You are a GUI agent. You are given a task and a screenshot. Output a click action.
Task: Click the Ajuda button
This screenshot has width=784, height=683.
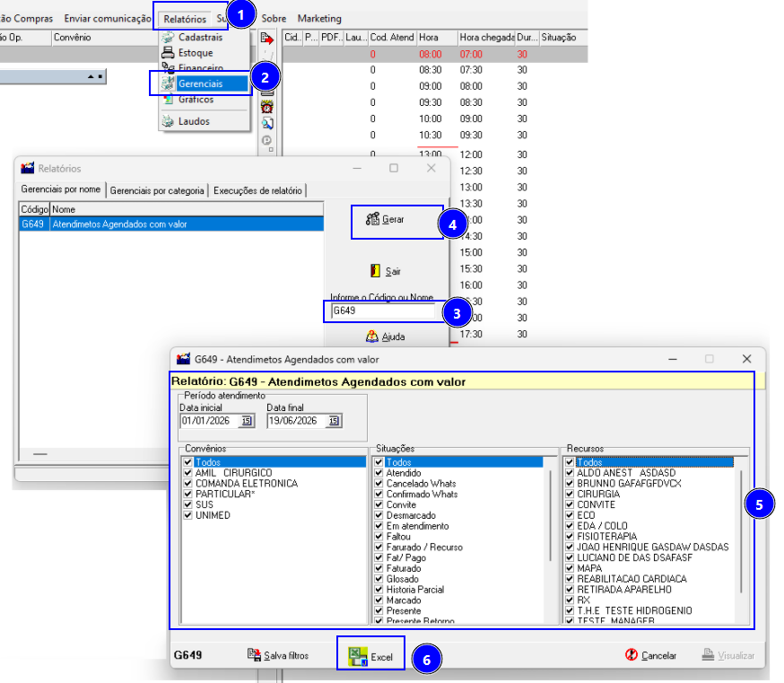(x=385, y=337)
